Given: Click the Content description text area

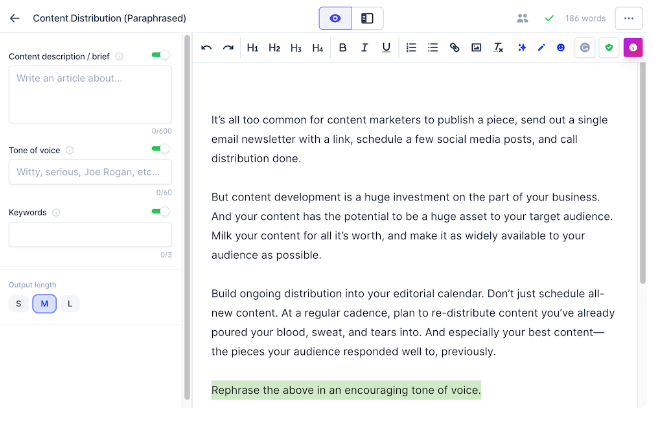Looking at the screenshot, I should pos(90,94).
